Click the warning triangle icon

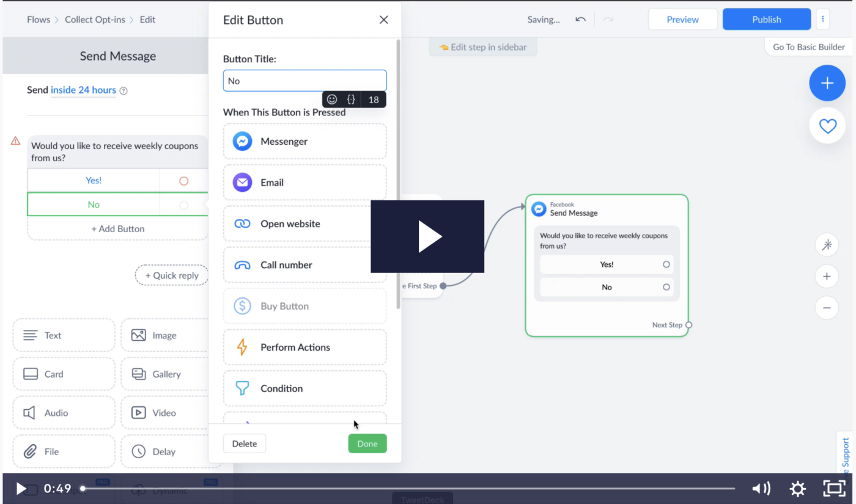point(16,141)
